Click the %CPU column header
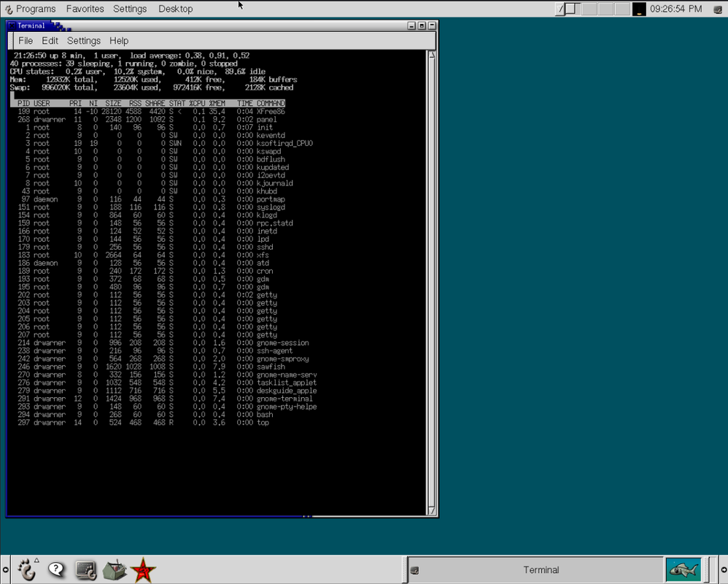The image size is (728, 584). pyautogui.click(x=197, y=103)
